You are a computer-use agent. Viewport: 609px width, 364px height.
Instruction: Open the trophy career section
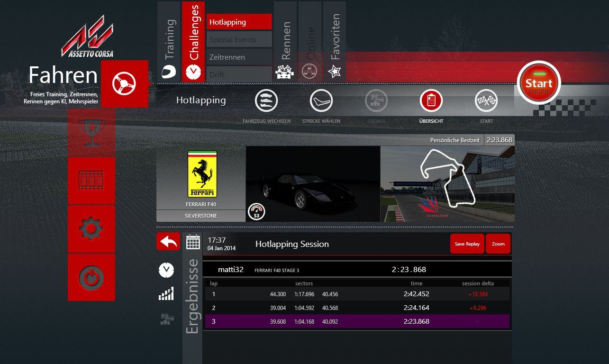[91, 132]
